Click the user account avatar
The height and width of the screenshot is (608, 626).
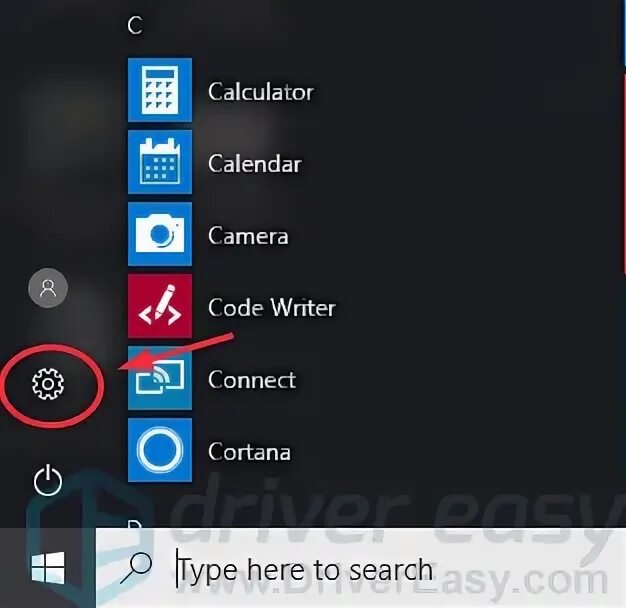[x=48, y=288]
